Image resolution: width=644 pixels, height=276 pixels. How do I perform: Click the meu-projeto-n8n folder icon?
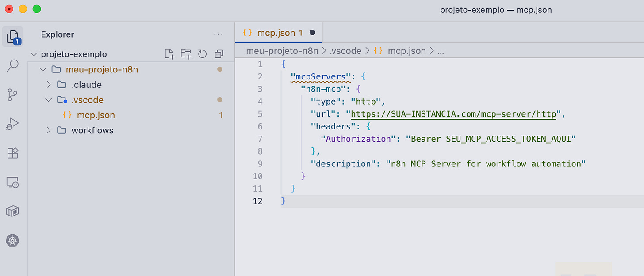56,69
